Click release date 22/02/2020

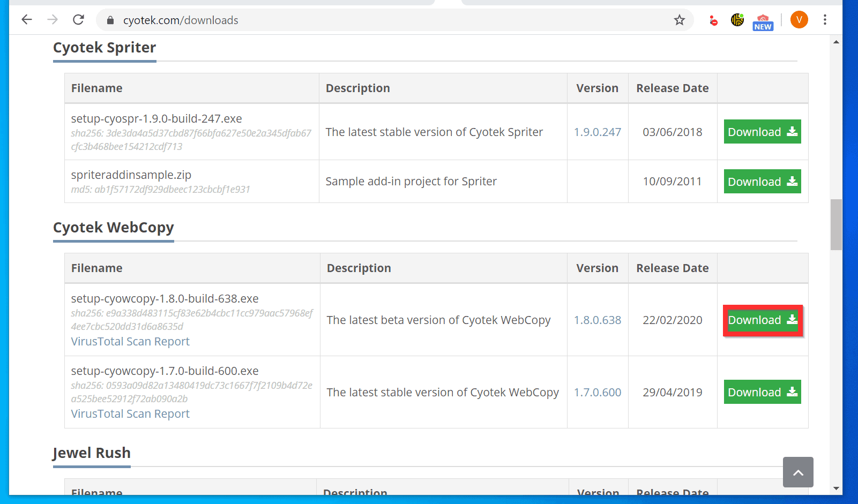(673, 320)
